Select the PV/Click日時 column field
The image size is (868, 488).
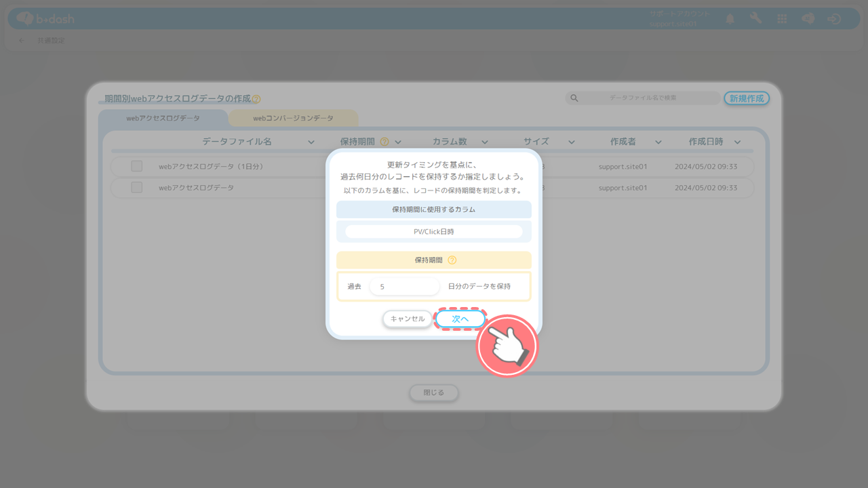(434, 231)
